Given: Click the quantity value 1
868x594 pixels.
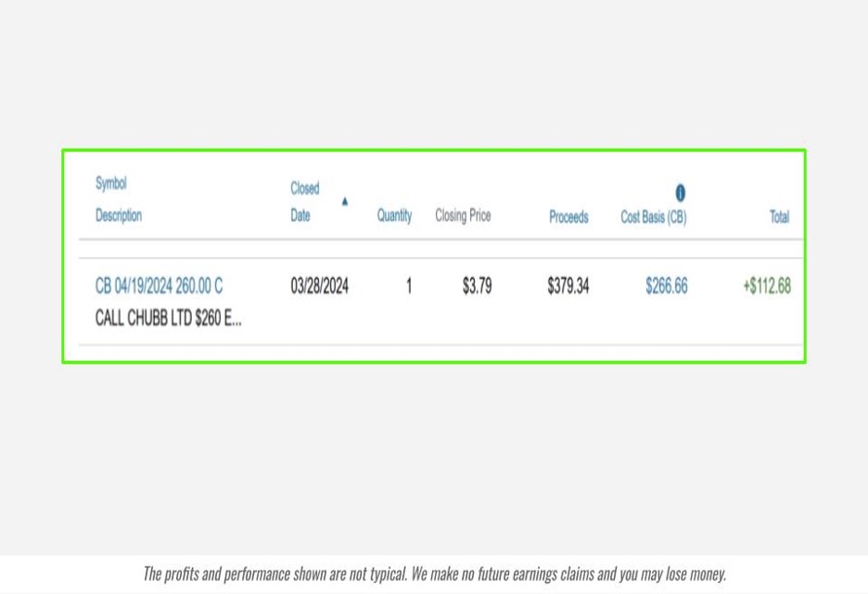Looking at the screenshot, I should pos(408,286).
